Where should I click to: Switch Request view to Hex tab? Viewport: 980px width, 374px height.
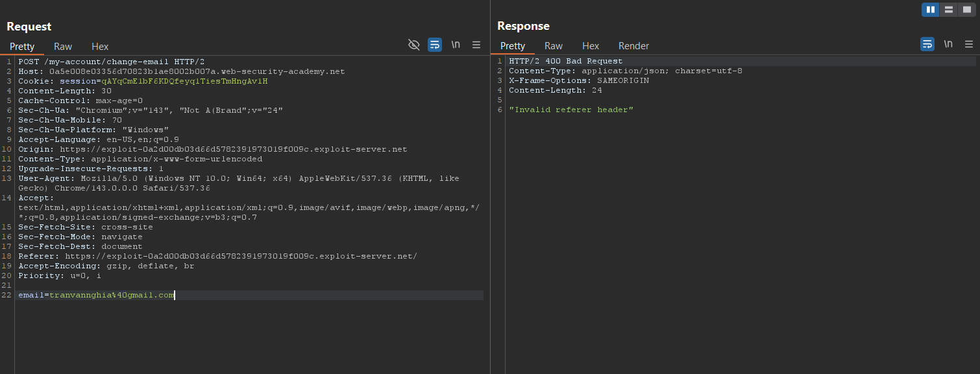pyautogui.click(x=100, y=47)
